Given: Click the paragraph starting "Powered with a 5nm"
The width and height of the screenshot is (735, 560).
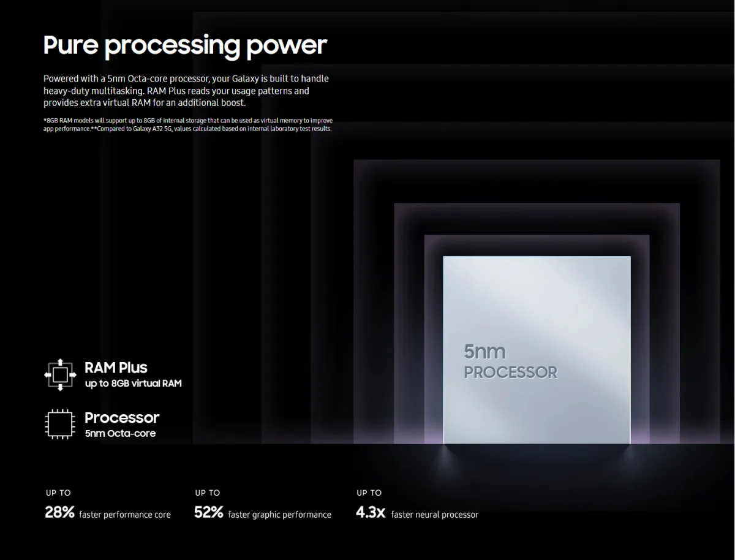Looking at the screenshot, I should [x=186, y=91].
